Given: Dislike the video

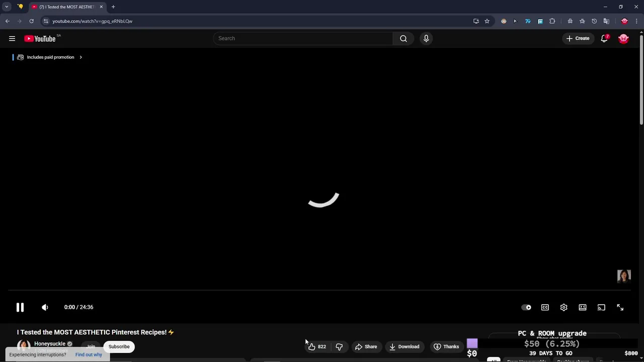Looking at the screenshot, I should pos(339,346).
